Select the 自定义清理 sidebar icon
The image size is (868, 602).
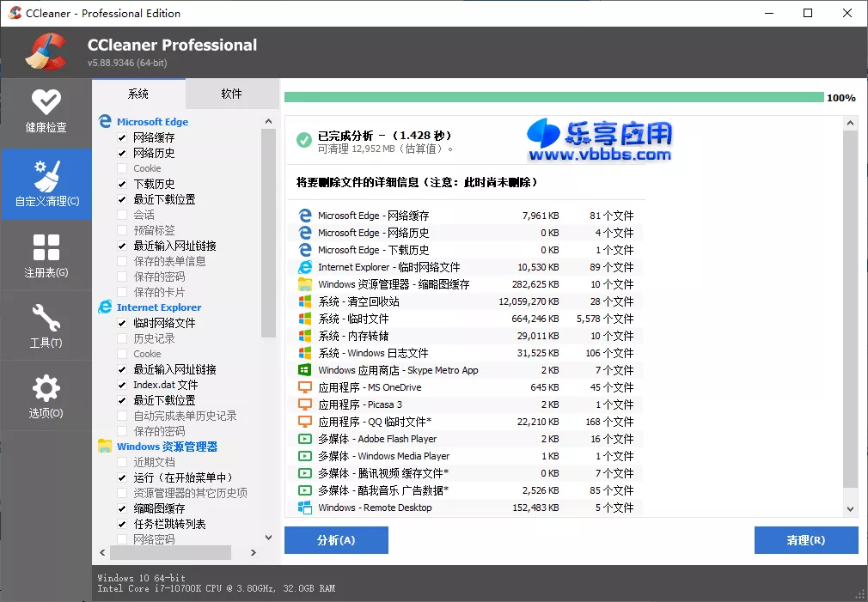pos(46,184)
